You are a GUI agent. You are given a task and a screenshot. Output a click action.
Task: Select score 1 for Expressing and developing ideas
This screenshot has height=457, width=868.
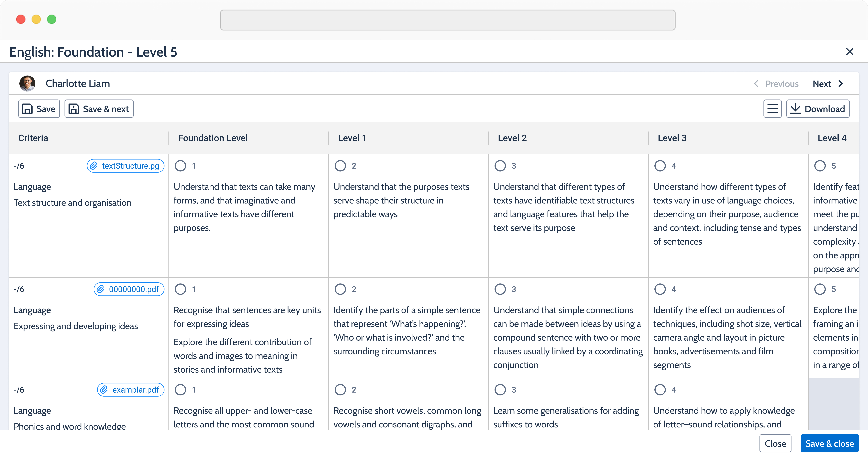181,289
